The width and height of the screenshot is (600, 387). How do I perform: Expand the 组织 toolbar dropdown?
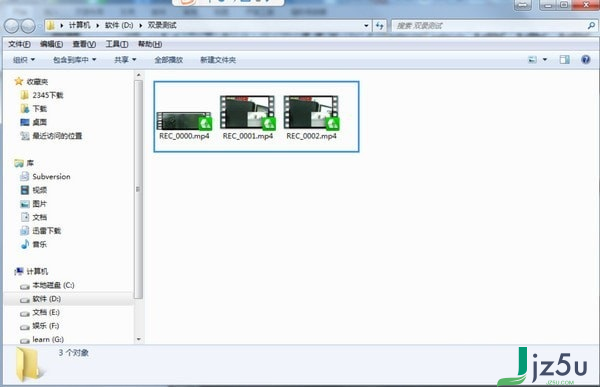tap(24, 60)
